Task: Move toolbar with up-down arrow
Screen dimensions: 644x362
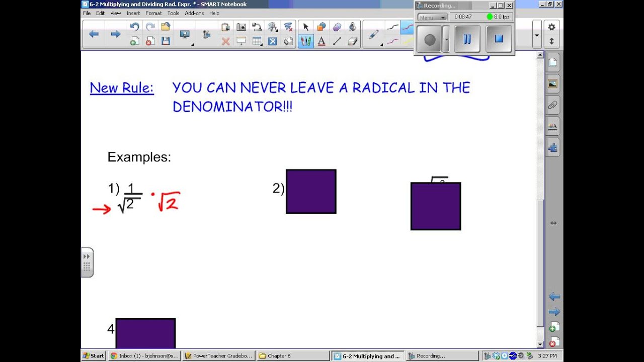Action: (x=551, y=42)
